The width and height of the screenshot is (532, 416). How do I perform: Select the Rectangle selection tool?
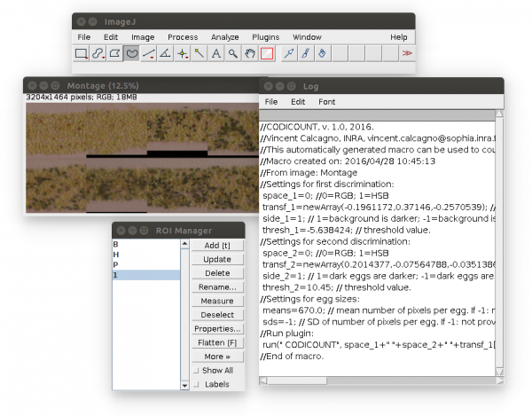(x=81, y=53)
